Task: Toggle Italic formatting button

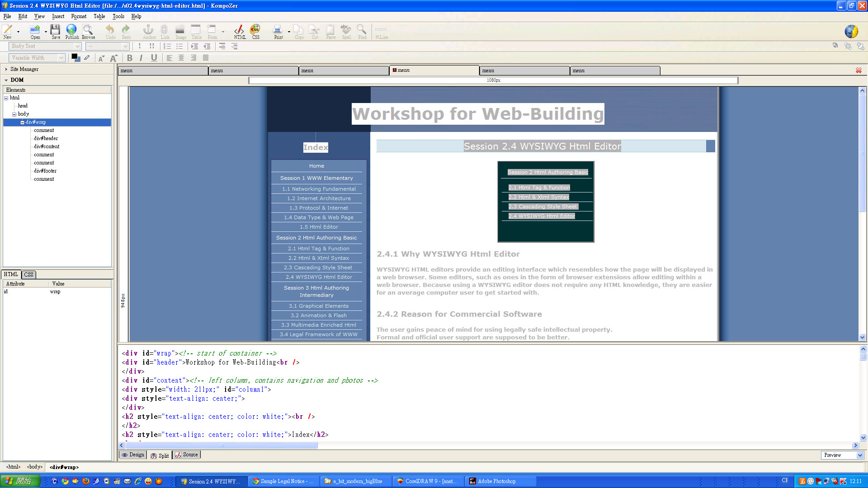Action: (x=142, y=58)
